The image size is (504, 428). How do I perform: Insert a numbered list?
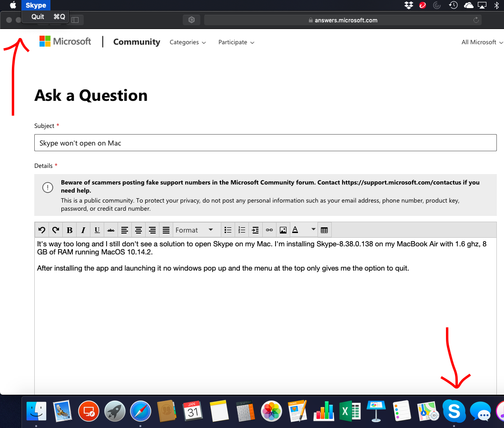coord(242,230)
